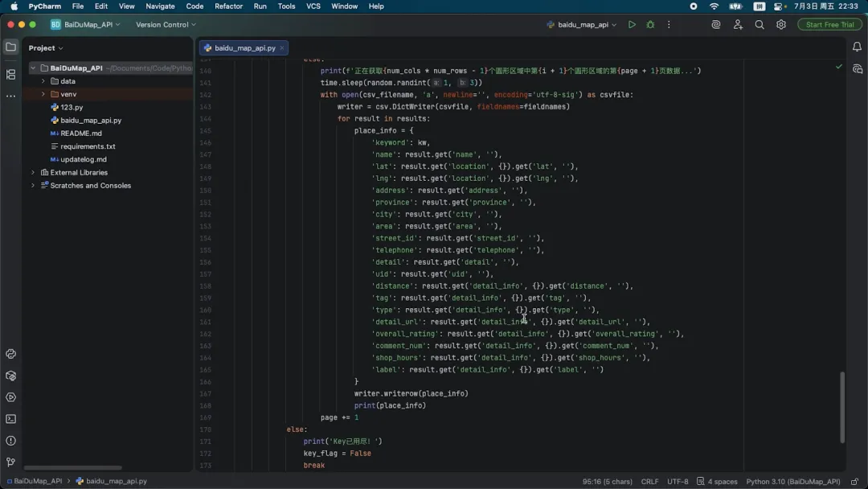Open IDE settings gear icon

pyautogui.click(x=781, y=24)
